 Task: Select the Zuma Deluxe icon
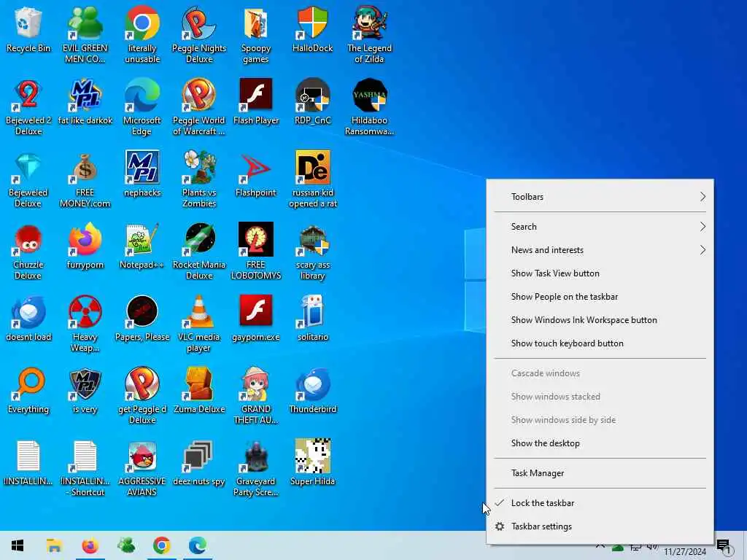tap(198, 391)
